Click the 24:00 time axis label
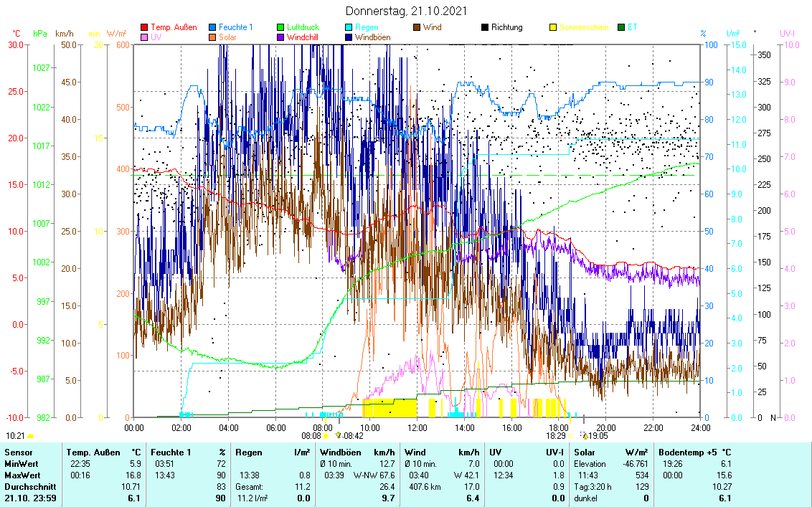This screenshot has width=812, height=507. pos(701,428)
